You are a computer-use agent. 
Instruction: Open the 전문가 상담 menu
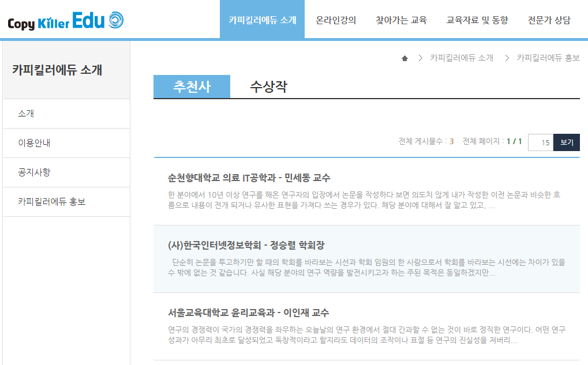[x=547, y=19]
